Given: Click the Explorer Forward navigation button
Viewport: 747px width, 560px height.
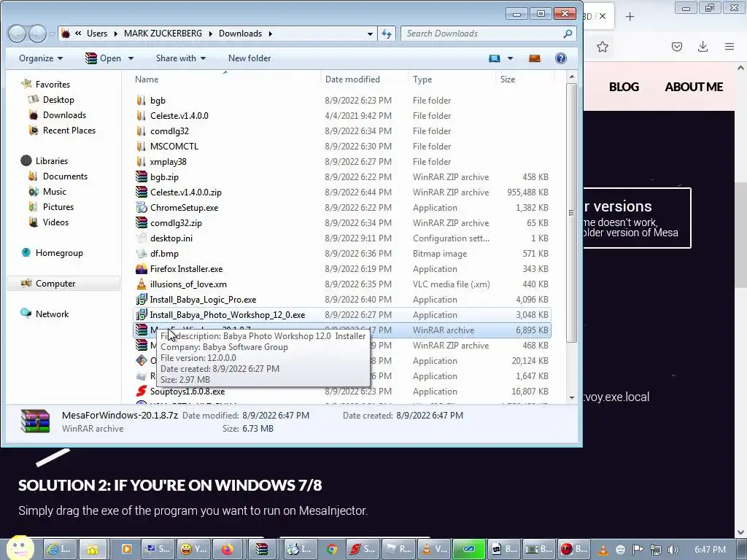Looking at the screenshot, I should pos(37,34).
